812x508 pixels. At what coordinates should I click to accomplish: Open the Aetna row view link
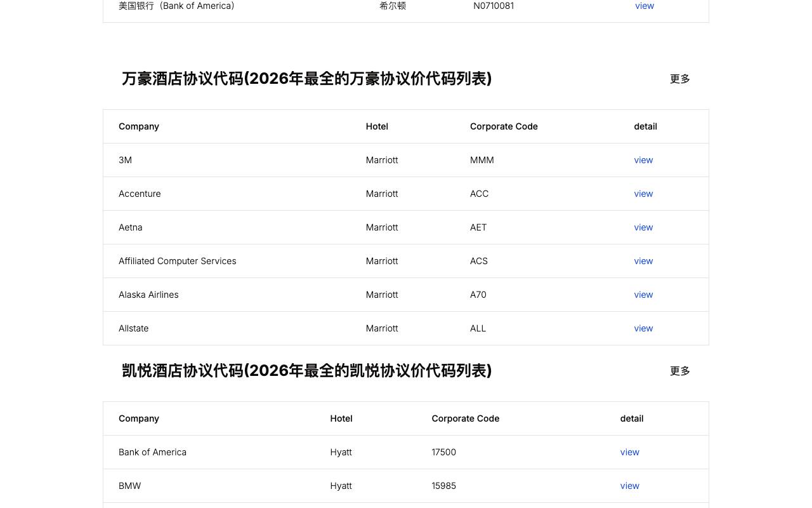click(643, 227)
